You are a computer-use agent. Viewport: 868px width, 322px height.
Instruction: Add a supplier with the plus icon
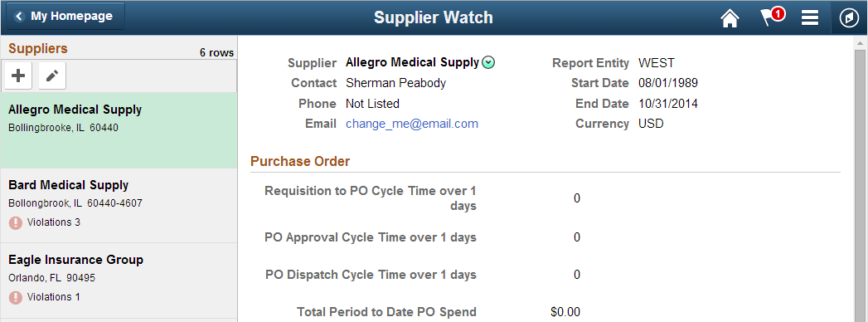point(18,76)
